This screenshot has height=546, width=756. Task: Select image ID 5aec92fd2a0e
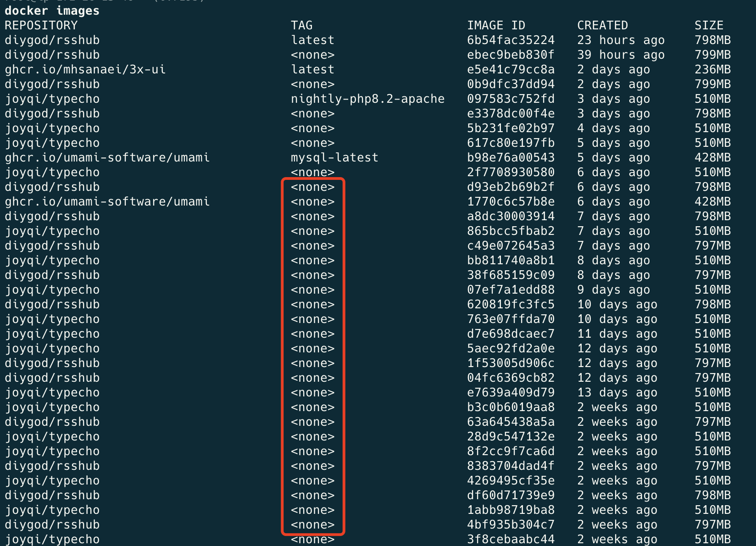pos(511,348)
